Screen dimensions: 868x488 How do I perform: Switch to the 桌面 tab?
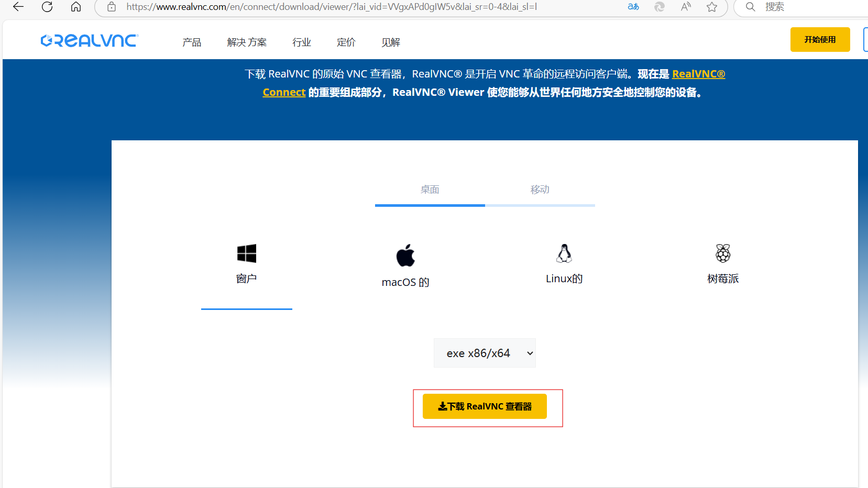click(x=430, y=190)
